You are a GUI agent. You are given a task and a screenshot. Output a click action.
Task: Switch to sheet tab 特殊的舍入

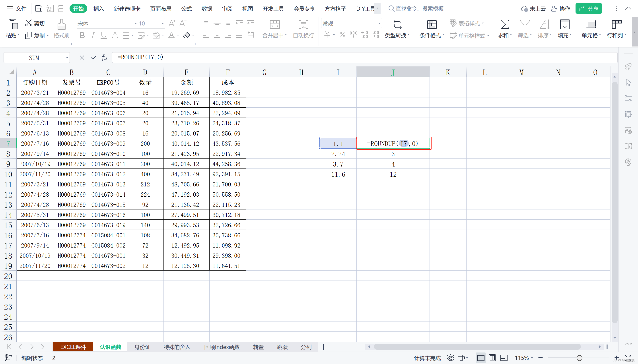coord(177,347)
